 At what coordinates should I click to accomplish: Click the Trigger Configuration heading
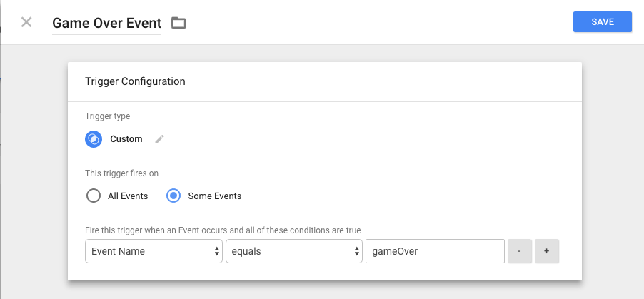tap(135, 81)
